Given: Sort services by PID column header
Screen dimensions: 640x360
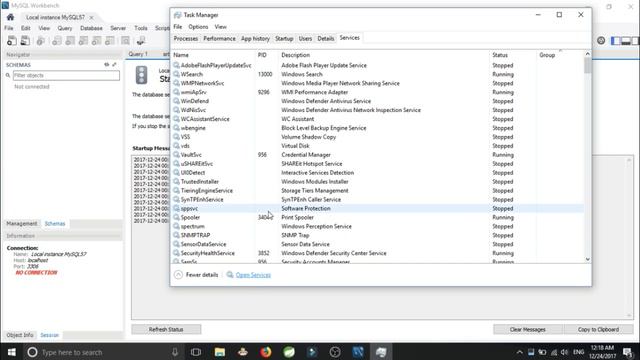Looking at the screenshot, I should [267, 55].
